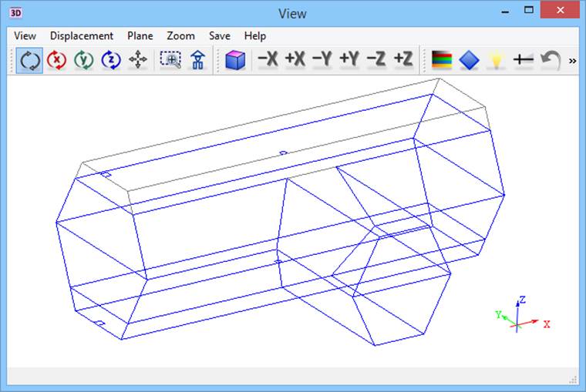Switch to isometric cube view
This screenshot has height=392, width=586.
pyautogui.click(x=235, y=60)
